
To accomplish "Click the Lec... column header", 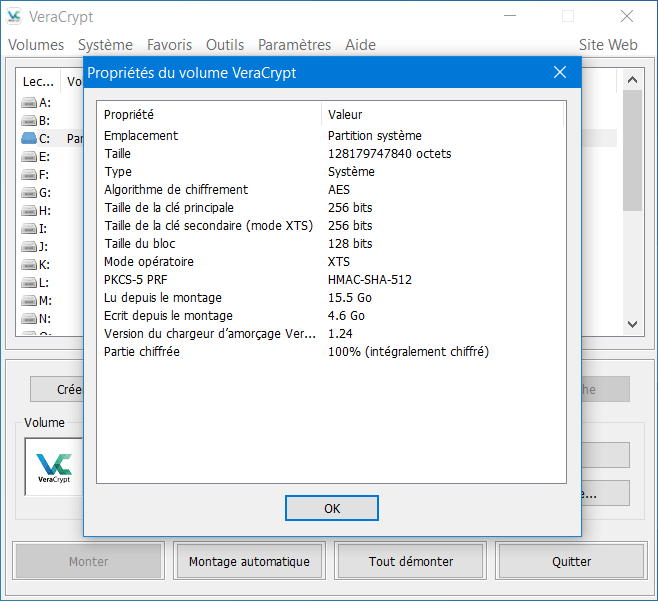I will coord(38,81).
